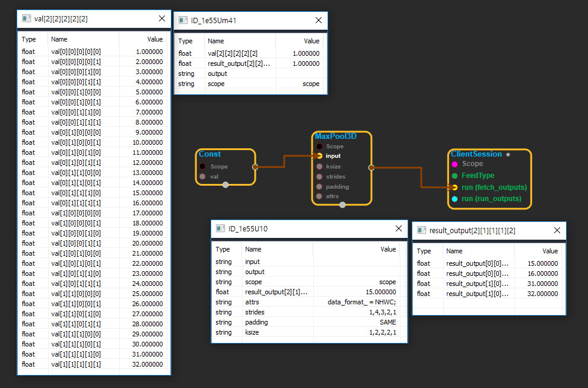Click the MaxPool3D padding port
This screenshot has height=388, width=588.
319,186
